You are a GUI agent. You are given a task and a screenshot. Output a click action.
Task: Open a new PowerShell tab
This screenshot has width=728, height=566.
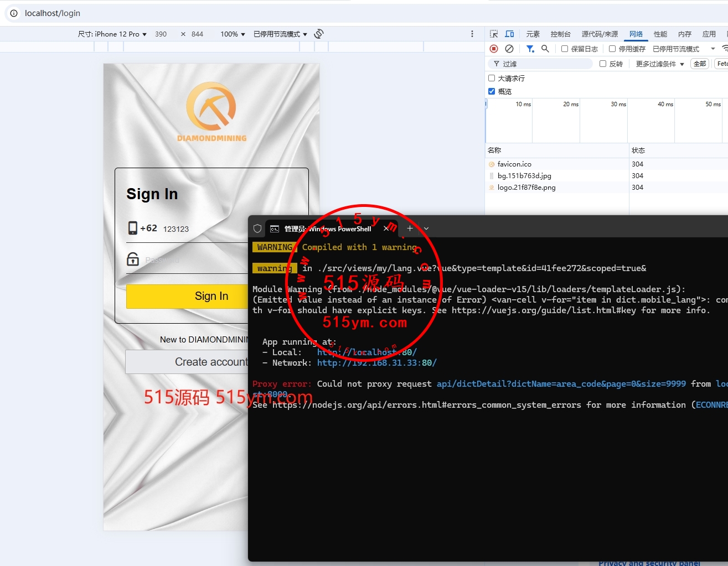tap(410, 229)
